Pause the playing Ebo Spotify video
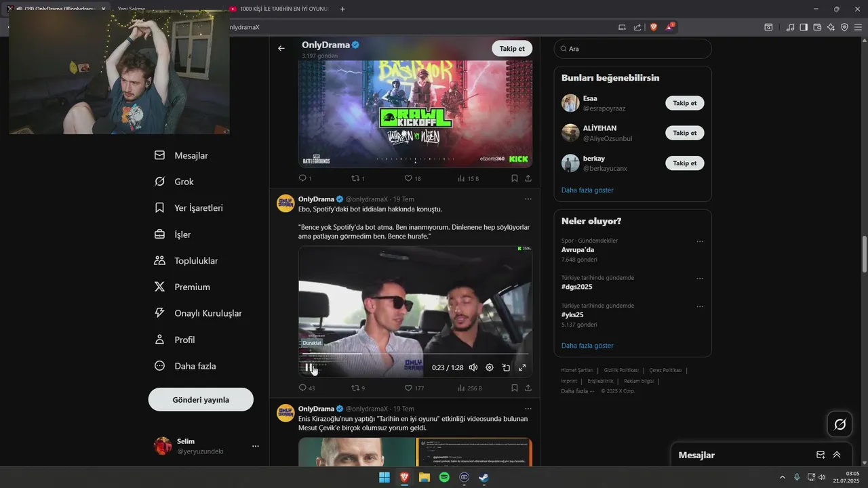868x488 pixels. point(309,368)
